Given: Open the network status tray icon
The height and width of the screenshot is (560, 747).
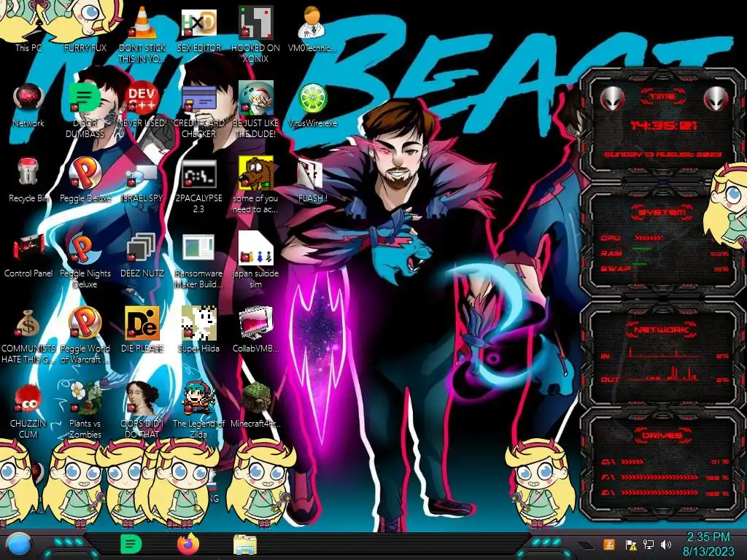Looking at the screenshot, I should 649,545.
